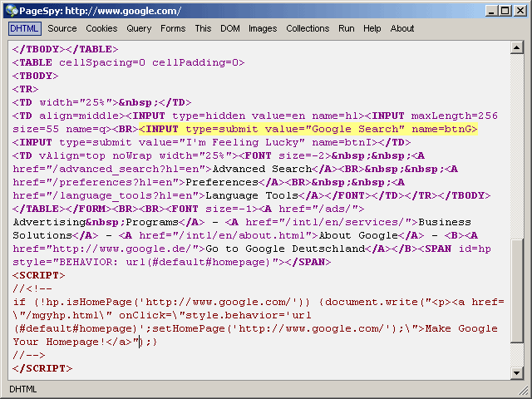Open the Images menu
This screenshot has width=532, height=399.
pos(263,28)
